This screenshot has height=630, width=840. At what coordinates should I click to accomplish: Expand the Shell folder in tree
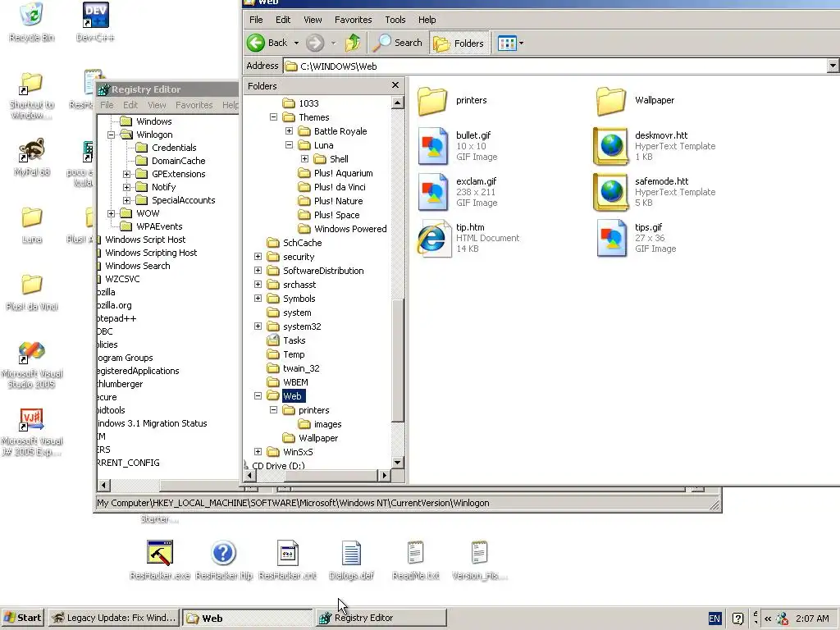304,158
